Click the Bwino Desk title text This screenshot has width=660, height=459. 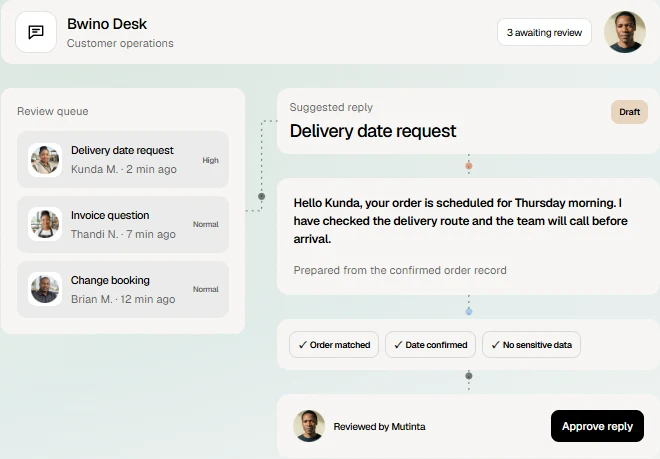[x=107, y=24]
